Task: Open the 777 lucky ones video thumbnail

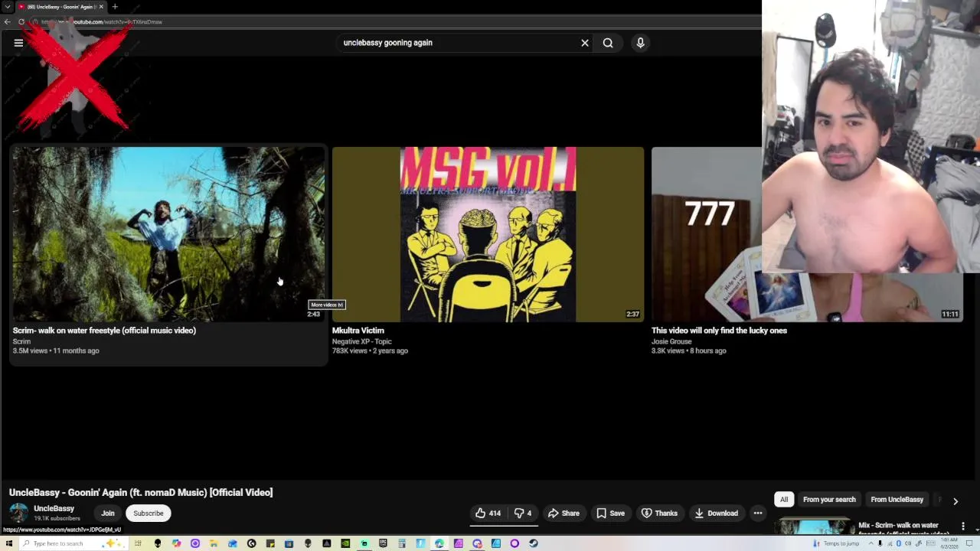Action: point(706,234)
